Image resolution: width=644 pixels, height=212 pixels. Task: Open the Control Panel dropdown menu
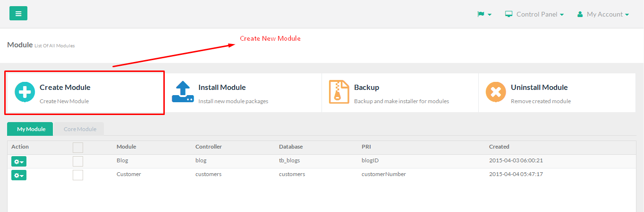pos(534,14)
